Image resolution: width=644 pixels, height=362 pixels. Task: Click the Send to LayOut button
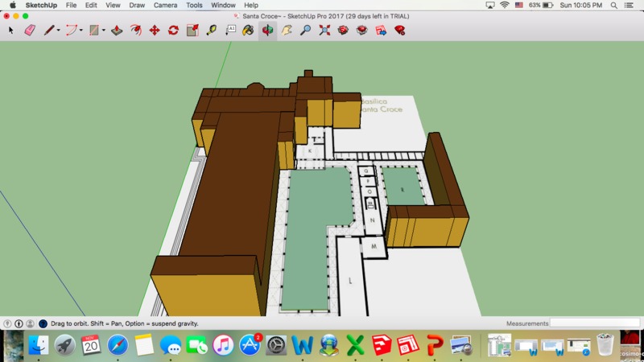point(381,30)
